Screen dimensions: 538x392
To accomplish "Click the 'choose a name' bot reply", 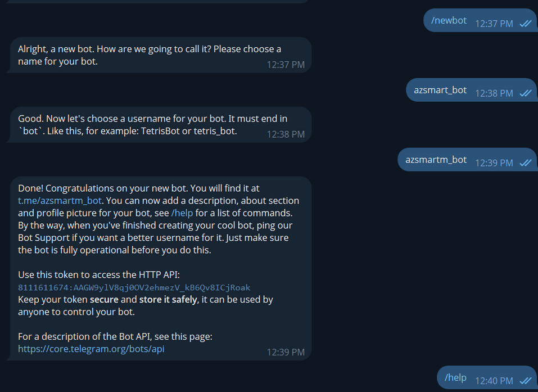I will tap(149, 55).
